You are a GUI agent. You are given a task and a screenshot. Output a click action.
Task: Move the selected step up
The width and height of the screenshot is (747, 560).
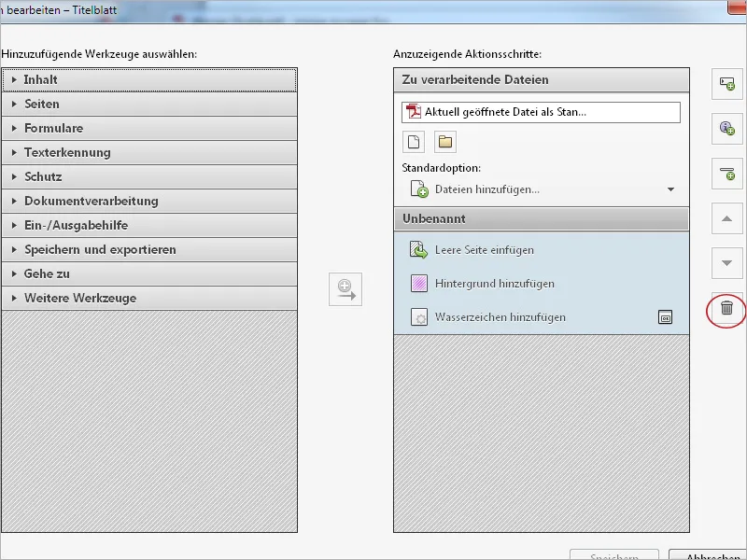point(727,218)
